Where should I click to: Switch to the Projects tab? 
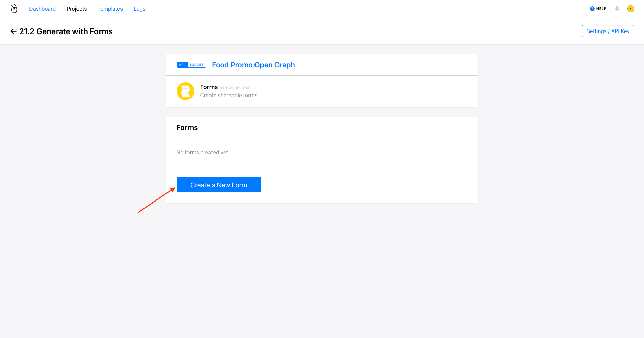76,9
